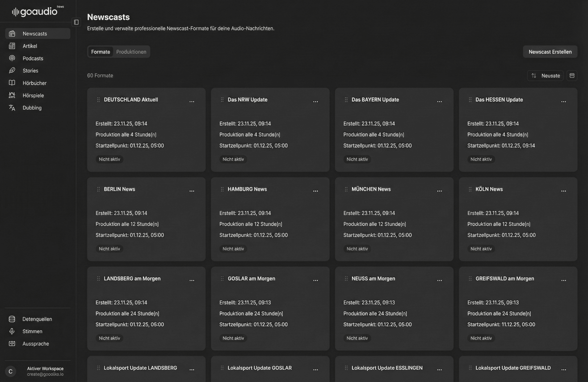Open the Dubbing translation icon
The image size is (588, 382).
pyautogui.click(x=12, y=108)
